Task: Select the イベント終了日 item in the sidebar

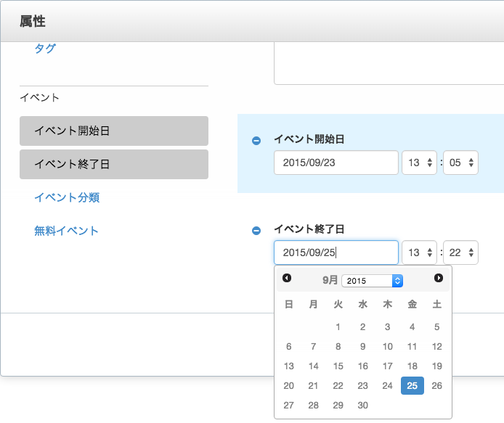Action: tap(114, 165)
